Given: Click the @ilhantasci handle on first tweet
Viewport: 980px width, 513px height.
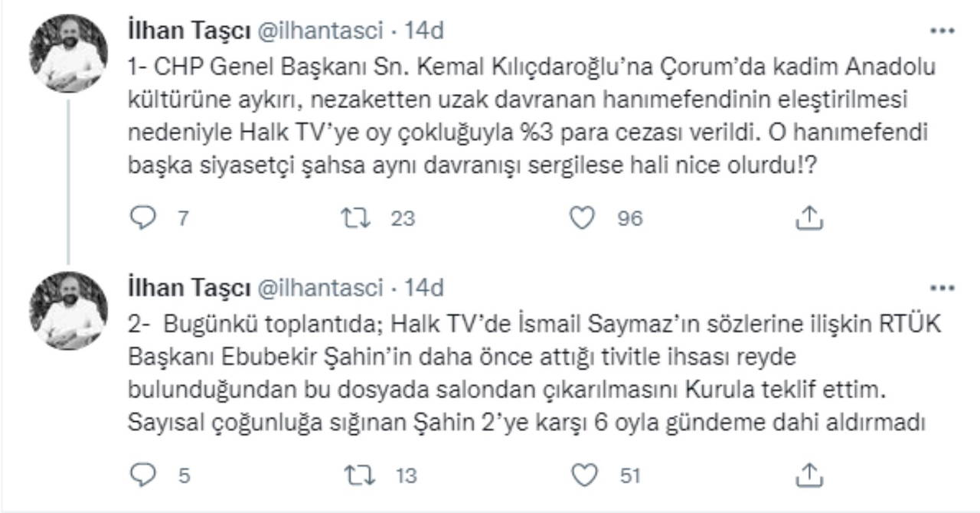Looking at the screenshot, I should click(319, 31).
